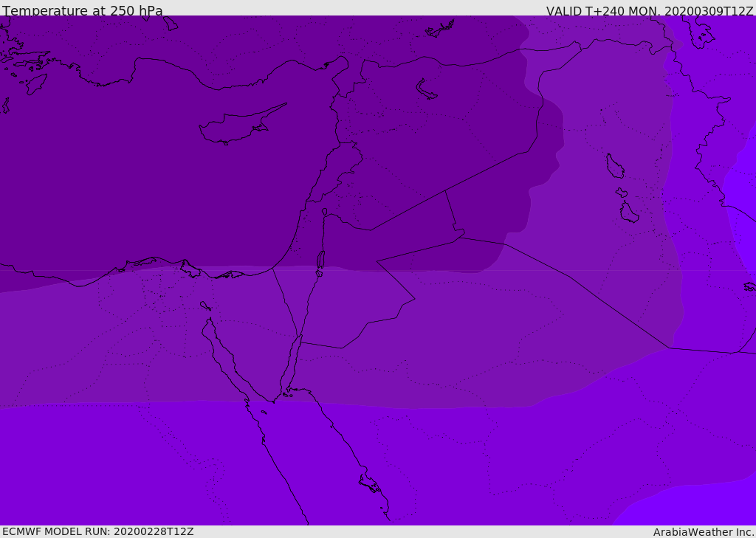The image size is (756, 538).
Task: Open the ArabiaWeather Inc. credit text
Action: point(704,532)
